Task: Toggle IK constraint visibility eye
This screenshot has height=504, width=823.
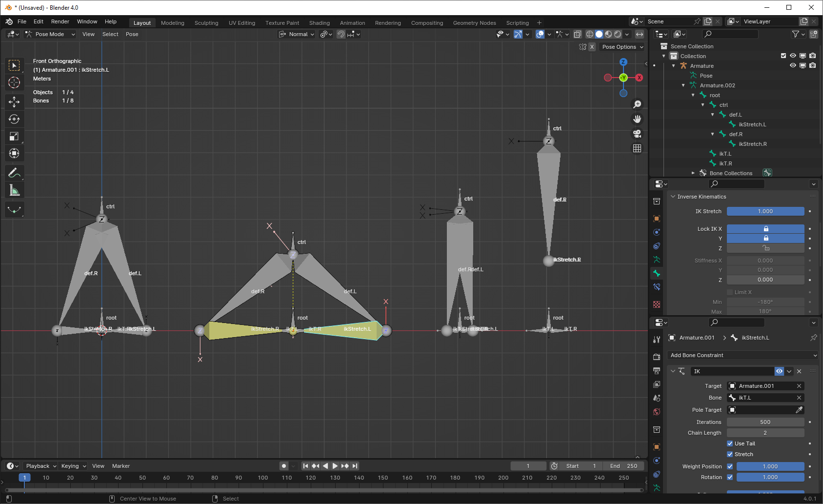Action: pyautogui.click(x=779, y=371)
